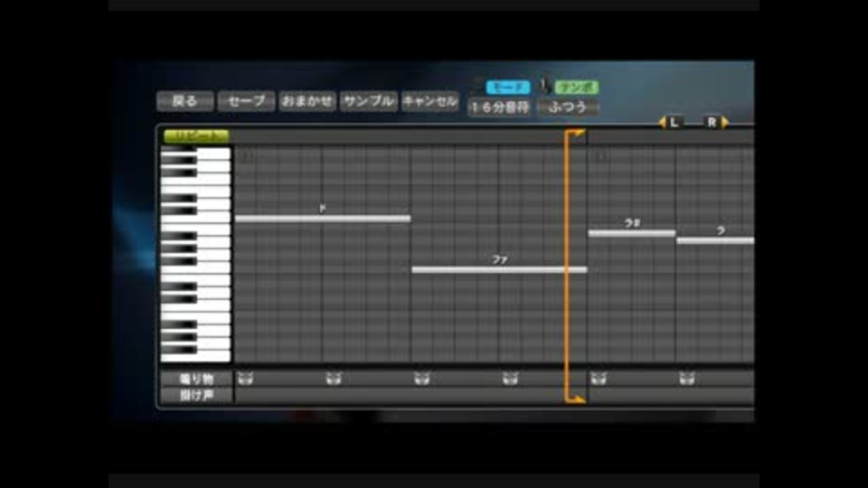Click the left arrow beside L
868x488 pixels.
(662, 122)
